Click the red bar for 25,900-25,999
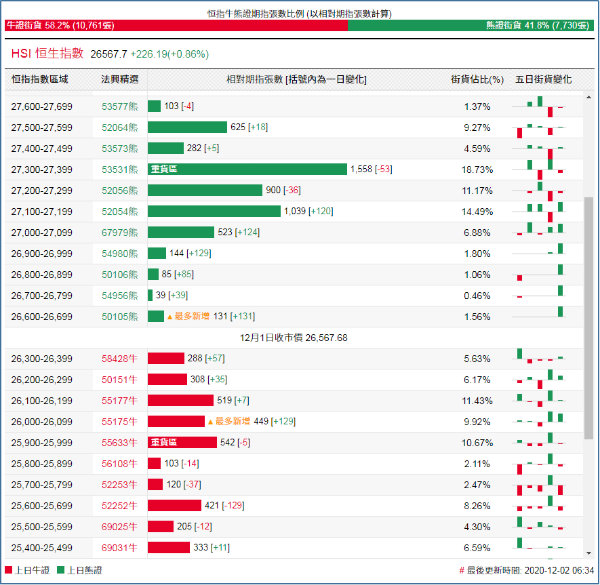This screenshot has width=600, height=585. (182, 443)
